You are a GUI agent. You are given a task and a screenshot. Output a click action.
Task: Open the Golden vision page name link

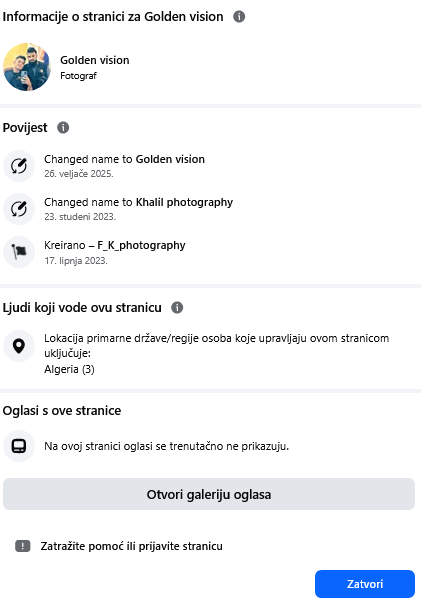coord(95,60)
